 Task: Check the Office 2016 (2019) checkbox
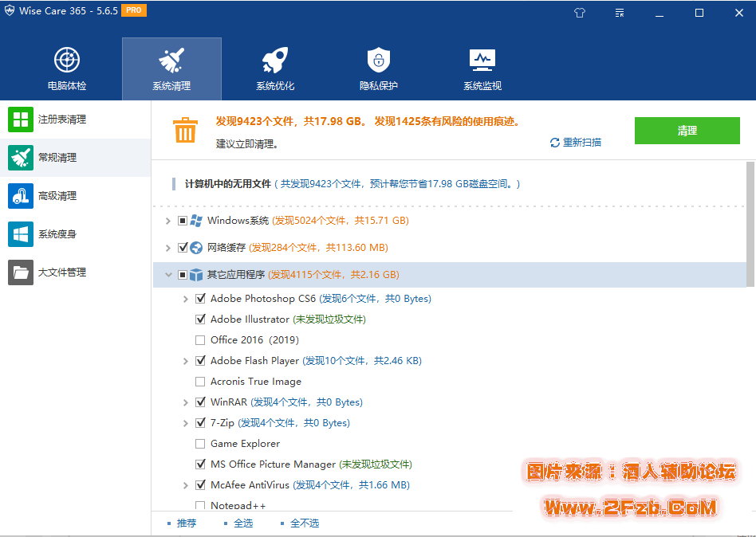(x=200, y=340)
